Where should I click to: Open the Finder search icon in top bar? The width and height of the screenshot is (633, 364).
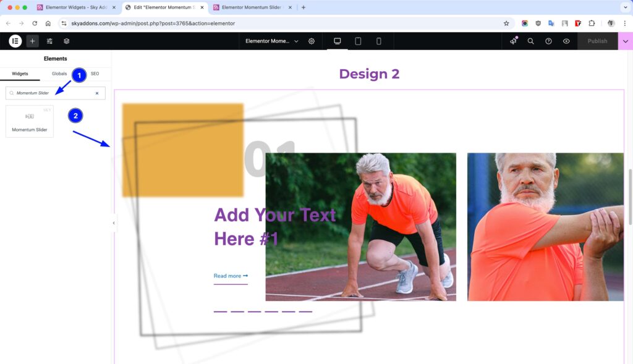coord(530,41)
